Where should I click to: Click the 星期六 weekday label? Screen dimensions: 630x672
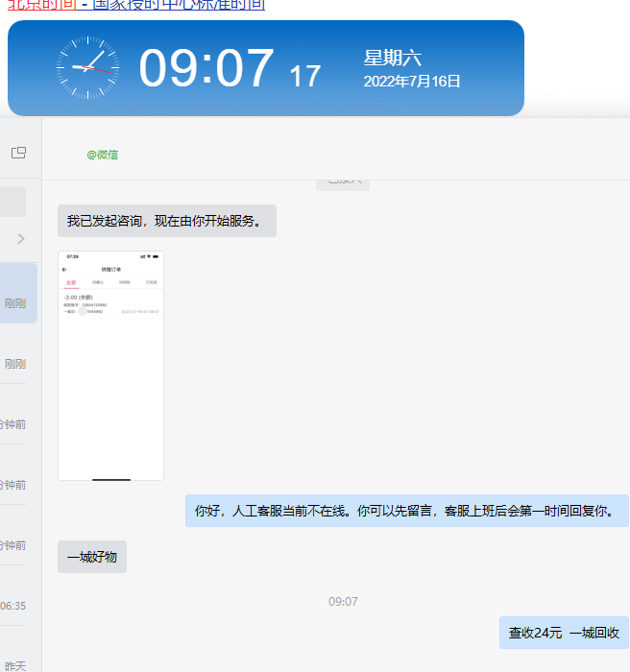coord(392,59)
